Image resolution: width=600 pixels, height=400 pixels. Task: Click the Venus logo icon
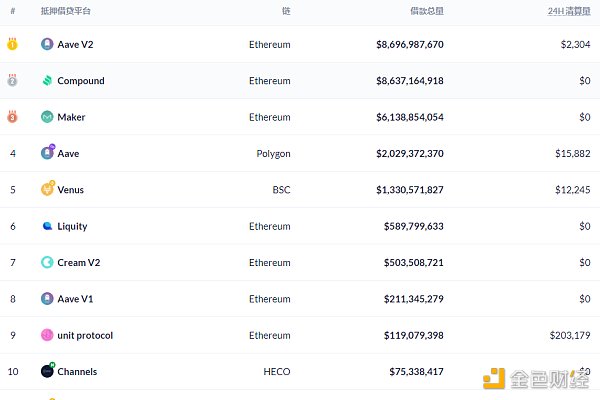47,189
